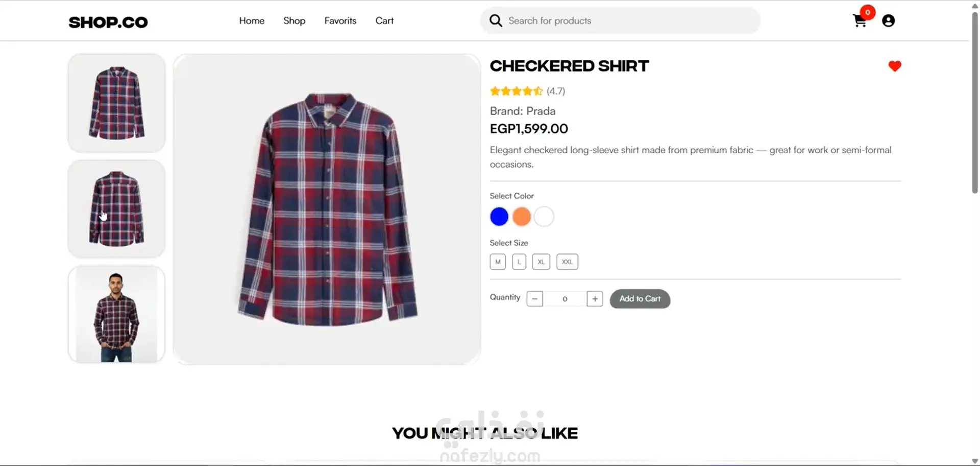Image resolution: width=980 pixels, height=466 pixels.
Task: Toggle the red heart favorite icon
Action: (894, 66)
